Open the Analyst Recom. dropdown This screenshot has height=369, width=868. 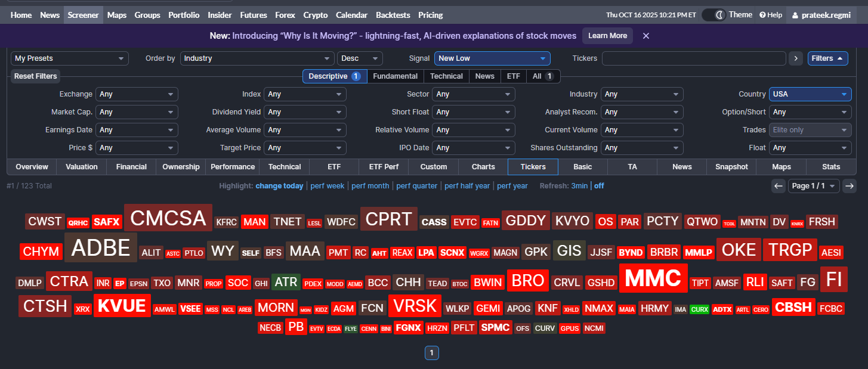click(x=642, y=112)
